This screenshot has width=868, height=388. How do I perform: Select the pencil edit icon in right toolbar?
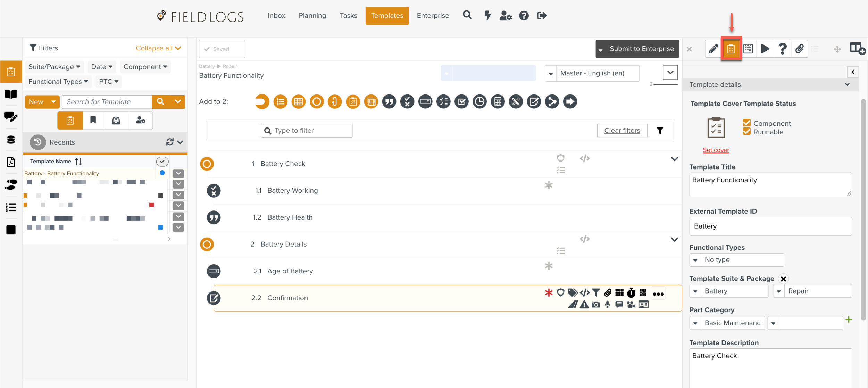click(x=713, y=49)
